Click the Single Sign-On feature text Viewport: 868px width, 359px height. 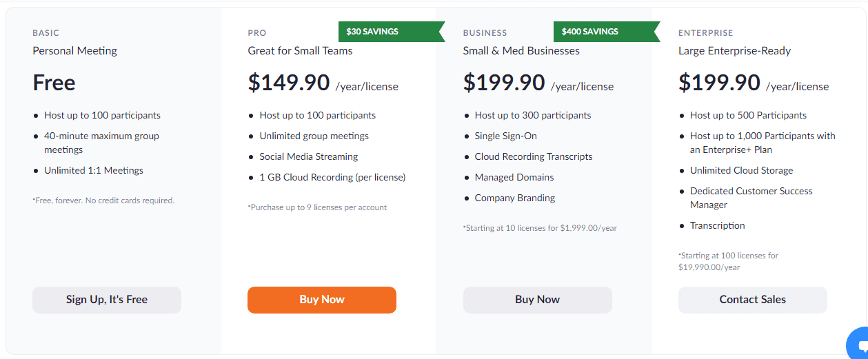point(505,136)
